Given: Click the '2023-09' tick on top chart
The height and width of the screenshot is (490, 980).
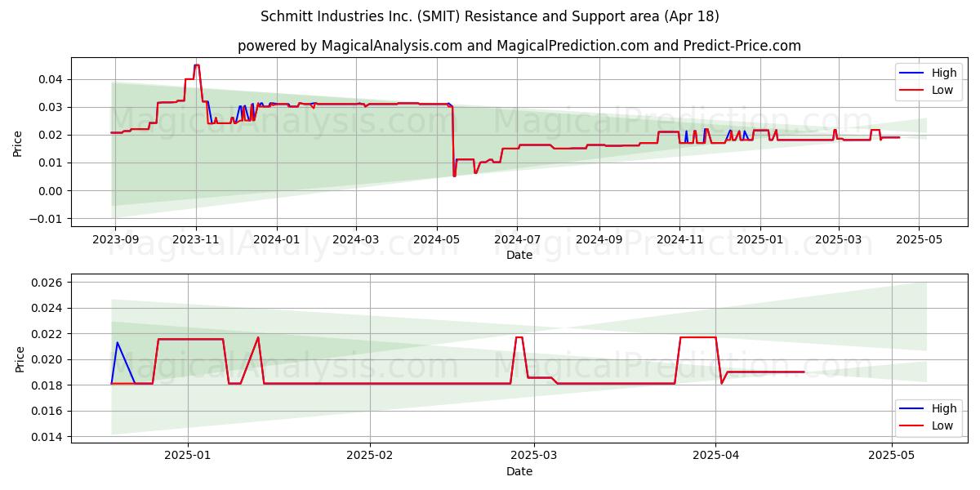Looking at the screenshot, I should click(115, 240).
